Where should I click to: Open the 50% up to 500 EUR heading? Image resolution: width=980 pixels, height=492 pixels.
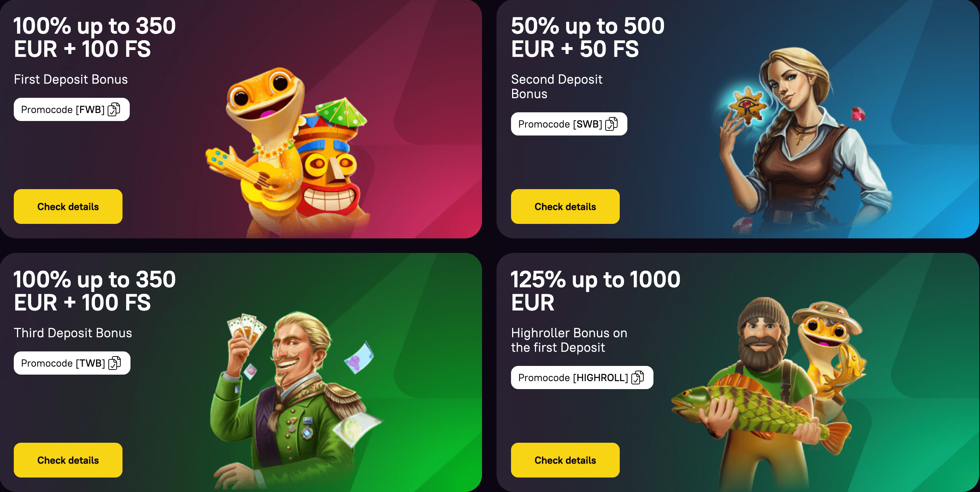tap(588, 37)
